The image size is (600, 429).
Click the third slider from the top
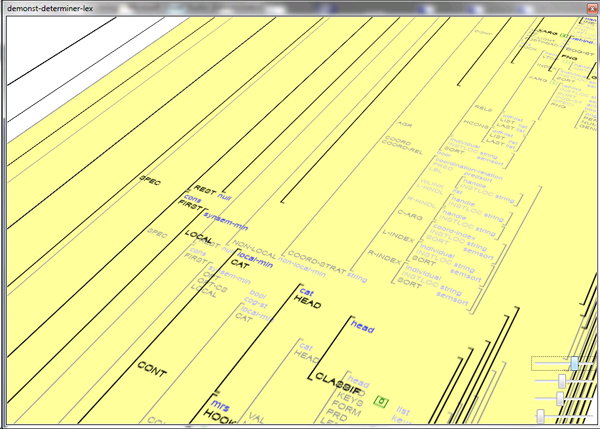click(562, 398)
